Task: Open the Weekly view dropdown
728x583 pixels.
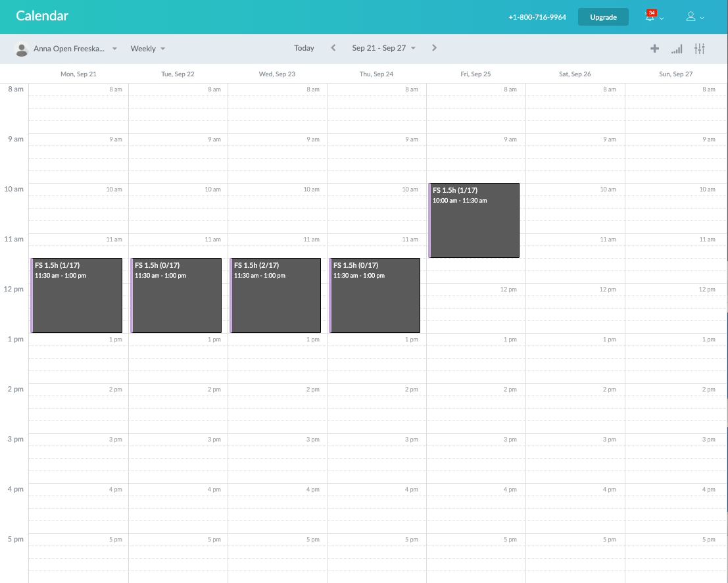Action: pyautogui.click(x=147, y=48)
